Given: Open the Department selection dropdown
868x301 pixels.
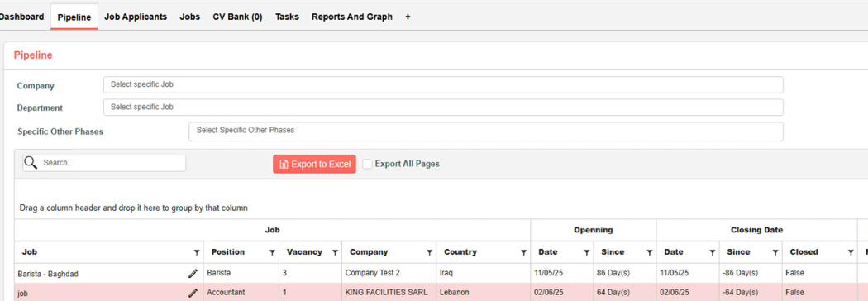Looking at the screenshot, I should pyautogui.click(x=443, y=107).
